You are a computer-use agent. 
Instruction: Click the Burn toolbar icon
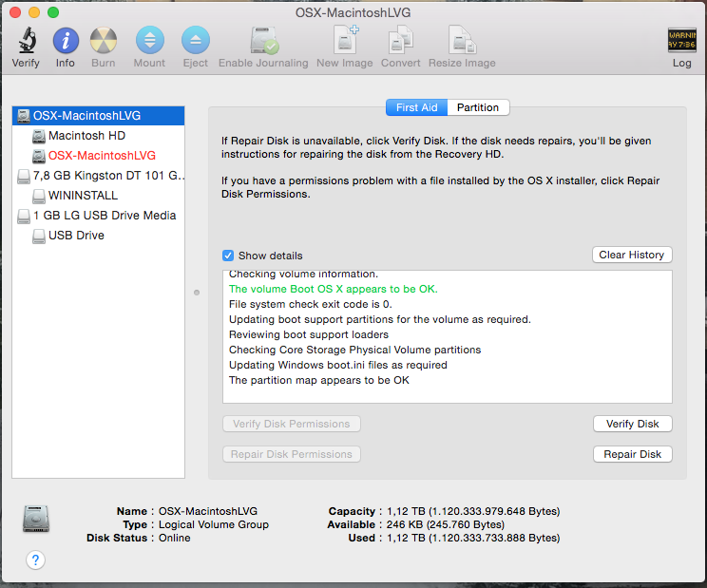[104, 40]
